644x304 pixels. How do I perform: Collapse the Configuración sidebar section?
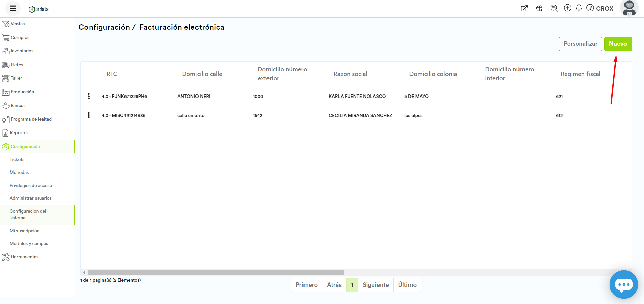pyautogui.click(x=25, y=147)
